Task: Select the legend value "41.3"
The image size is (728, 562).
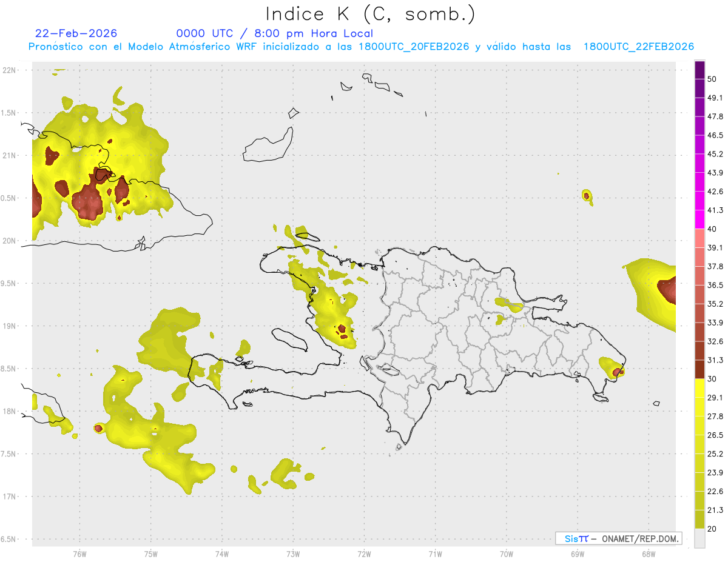Action: coord(716,210)
